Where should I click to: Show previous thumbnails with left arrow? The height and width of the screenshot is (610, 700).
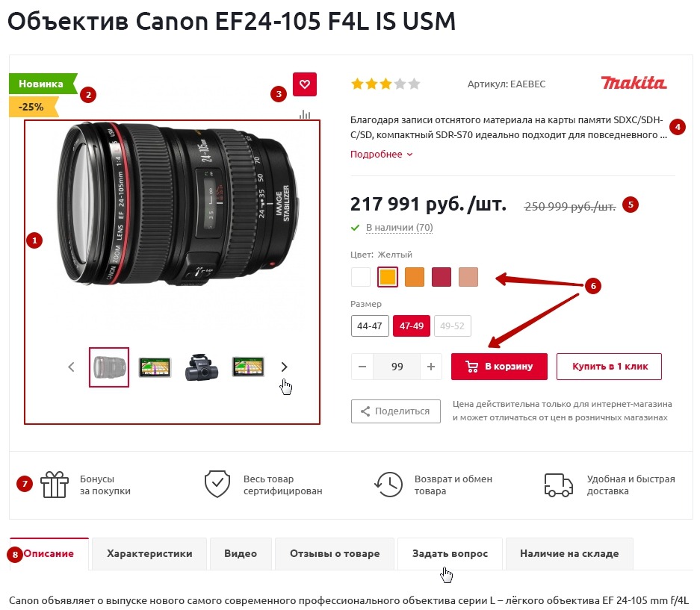[x=71, y=367]
